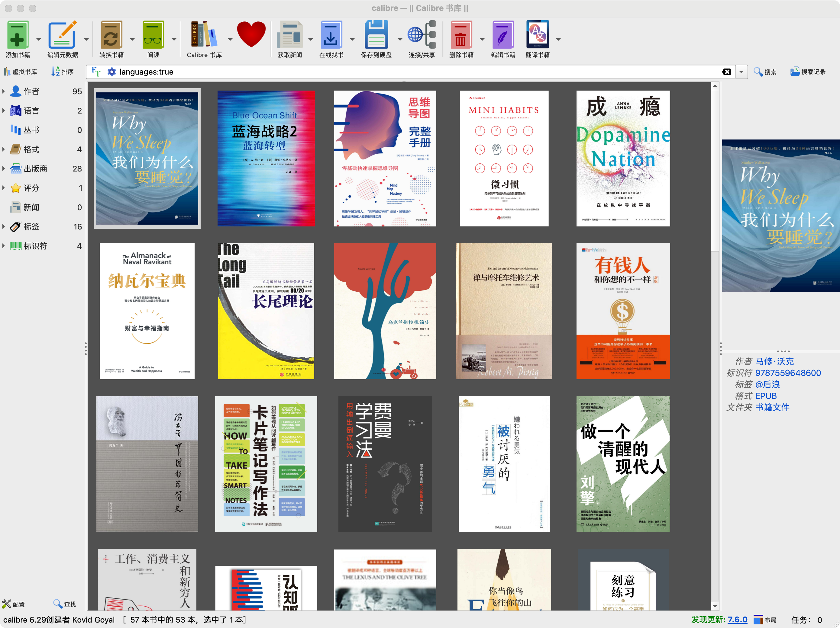The image size is (840, 628).
Task: Expand the Tags (标签) category
Action: point(3,226)
